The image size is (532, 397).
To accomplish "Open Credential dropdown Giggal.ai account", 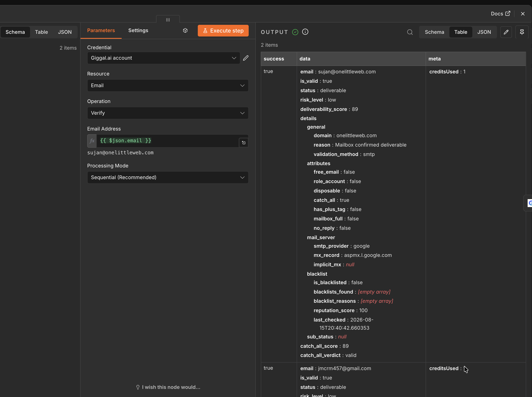I will coord(164,58).
